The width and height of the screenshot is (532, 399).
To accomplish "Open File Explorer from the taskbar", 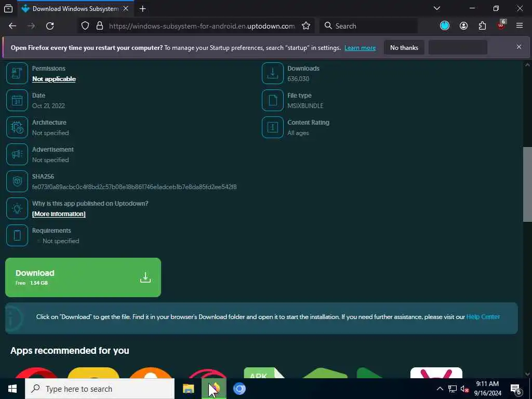I will (188, 389).
